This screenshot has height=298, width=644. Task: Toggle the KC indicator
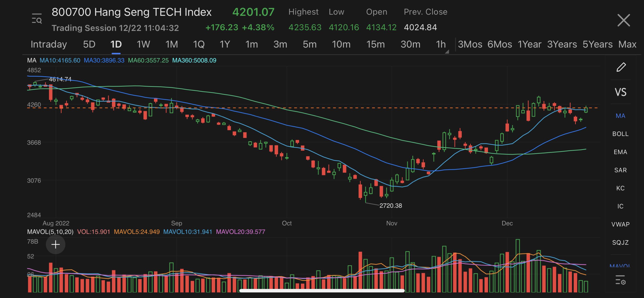click(x=620, y=188)
